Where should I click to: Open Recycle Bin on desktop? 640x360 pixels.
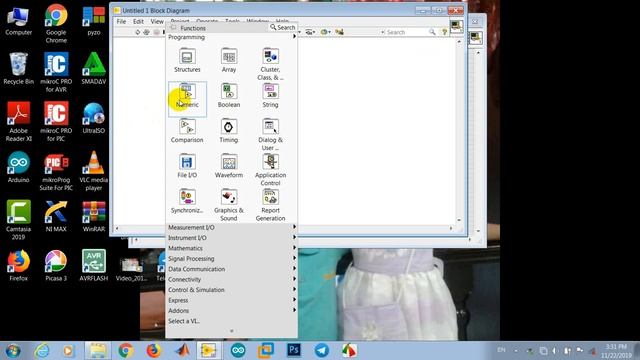pyautogui.click(x=18, y=69)
